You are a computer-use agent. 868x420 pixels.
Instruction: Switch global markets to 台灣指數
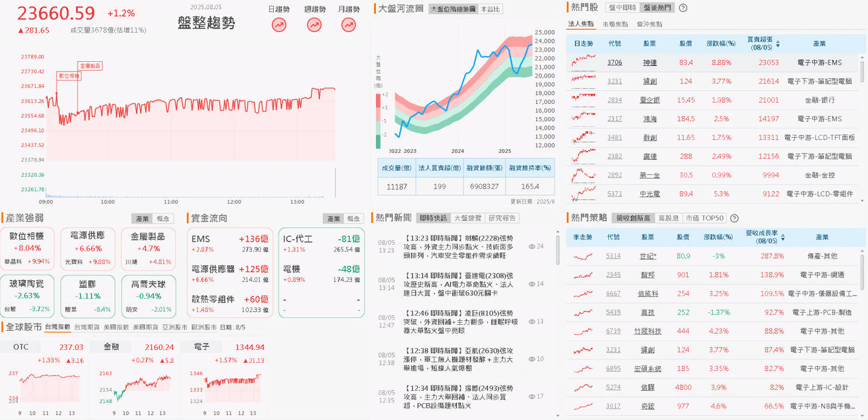coord(57,327)
